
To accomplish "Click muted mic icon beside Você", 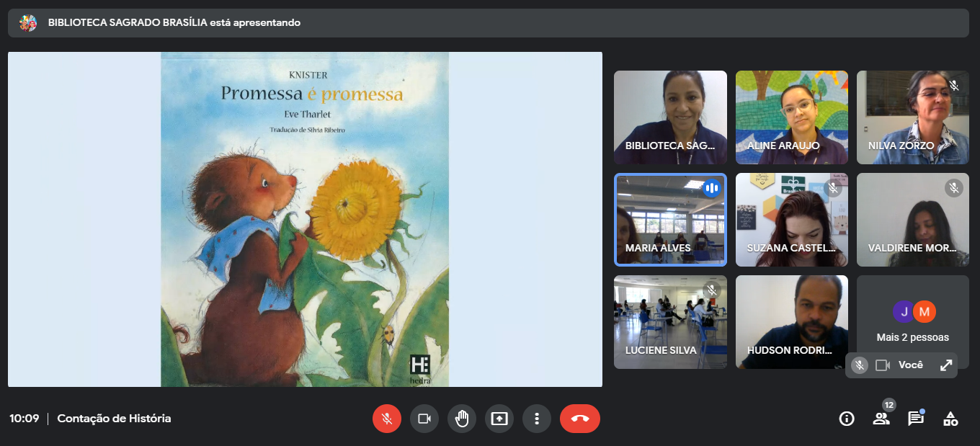I will tap(859, 365).
